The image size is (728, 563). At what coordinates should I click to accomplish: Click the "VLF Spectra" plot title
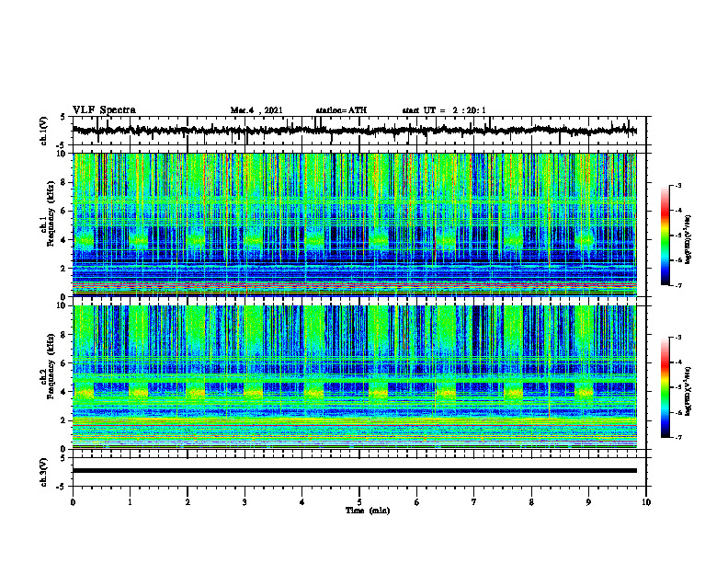(x=104, y=110)
